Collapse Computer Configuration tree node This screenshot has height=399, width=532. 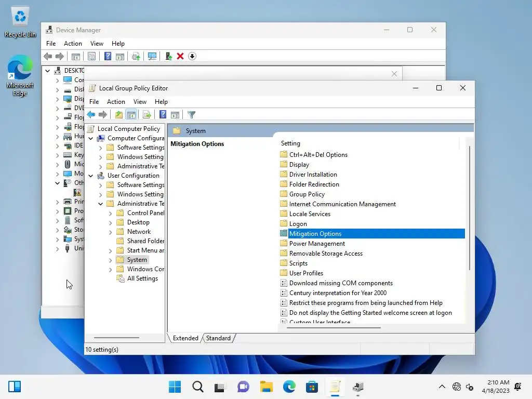[90, 138]
